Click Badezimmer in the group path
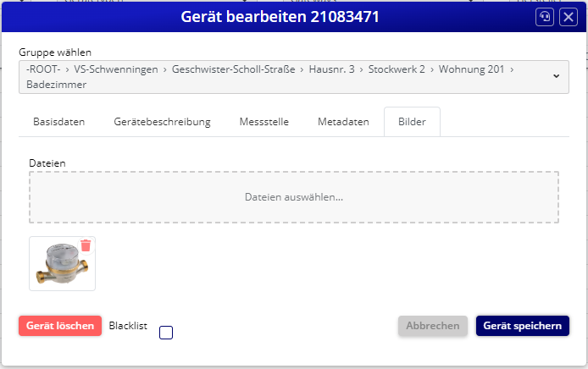The image size is (588, 369). click(x=53, y=85)
